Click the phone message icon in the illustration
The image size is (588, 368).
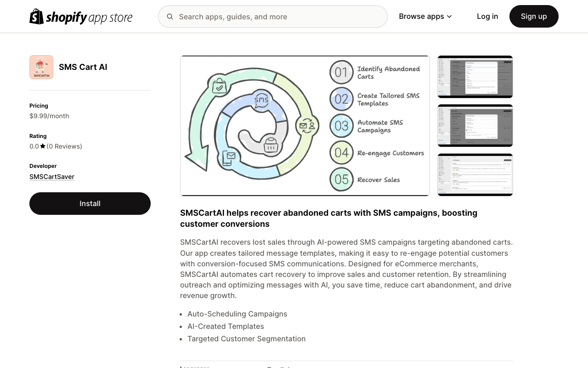coord(228,158)
